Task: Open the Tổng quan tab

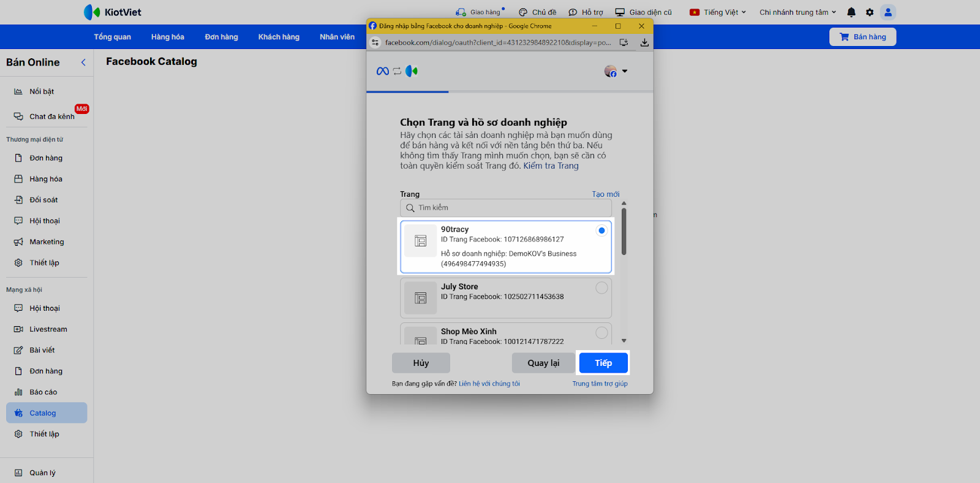Action: (112, 37)
